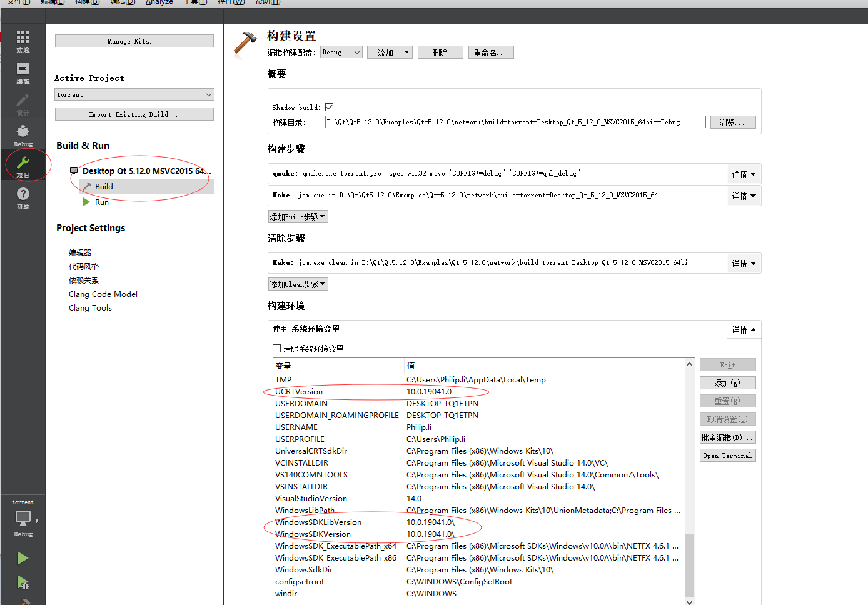Open the Analyze menu
Image resolution: width=868 pixels, height=605 pixels.
click(x=159, y=3)
